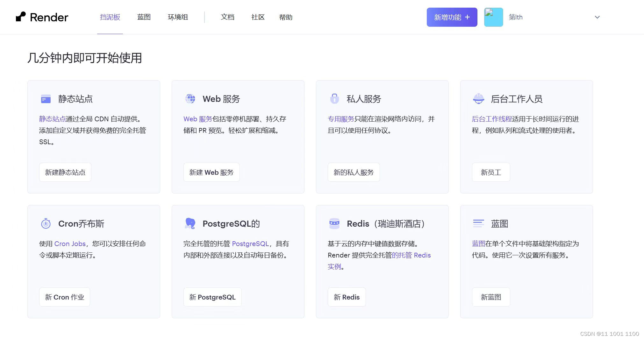Click the PostgreSQL的 card title

point(231,223)
